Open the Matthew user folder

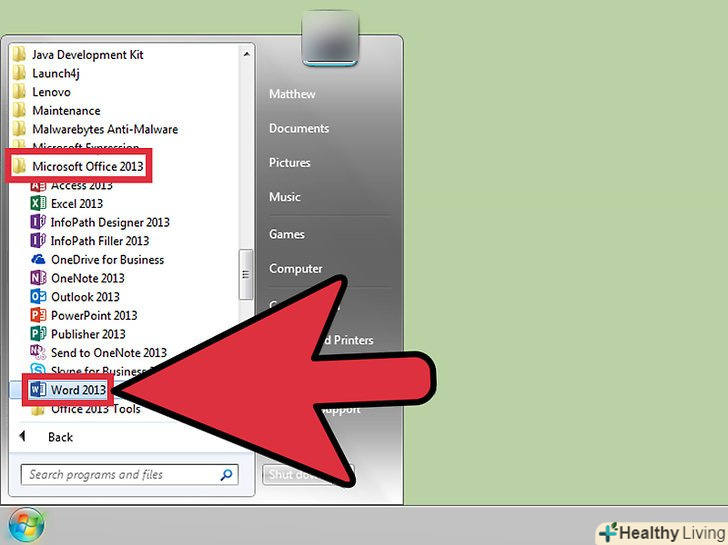point(292,94)
